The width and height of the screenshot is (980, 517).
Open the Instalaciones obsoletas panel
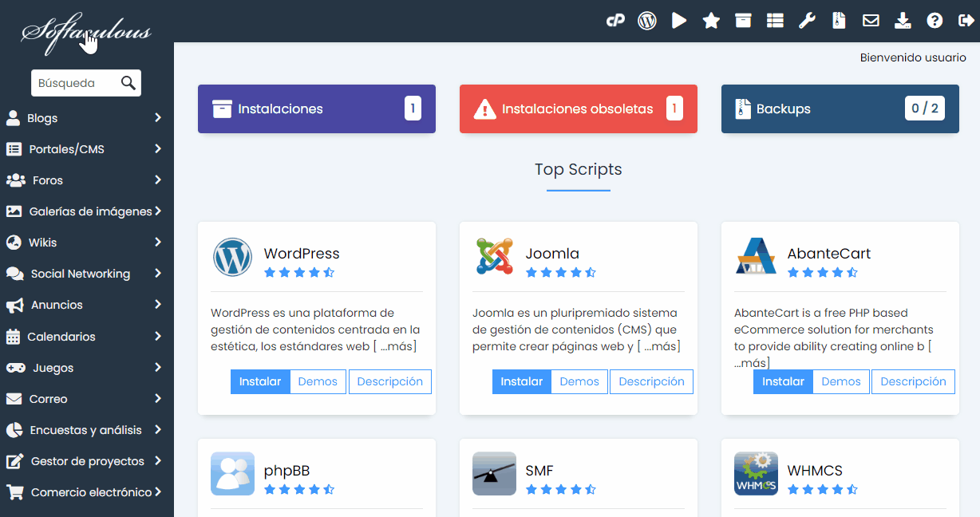click(579, 109)
